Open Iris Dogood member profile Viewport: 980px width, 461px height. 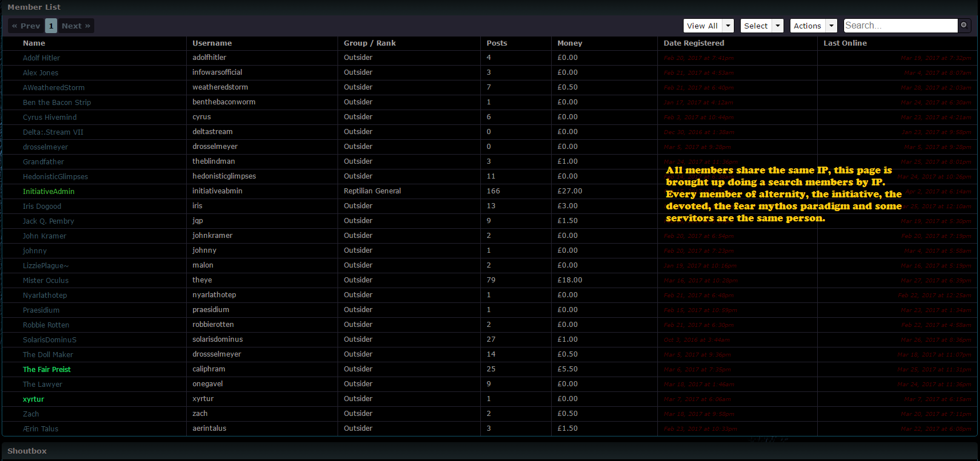pos(42,207)
